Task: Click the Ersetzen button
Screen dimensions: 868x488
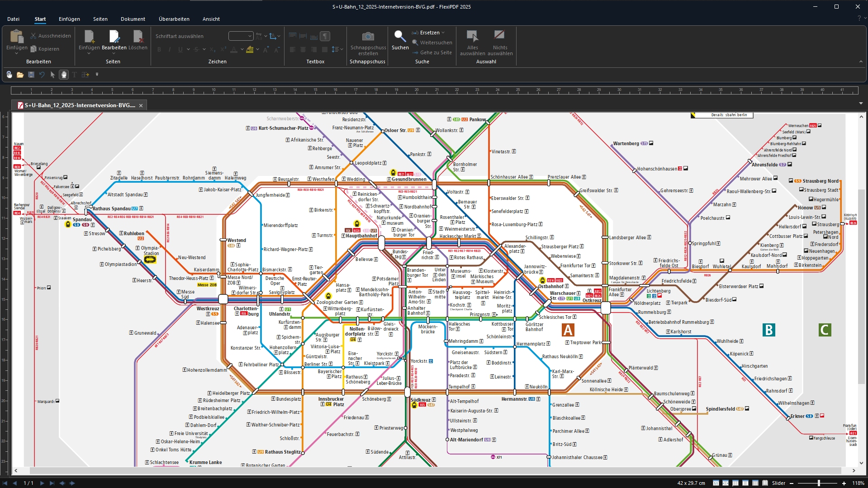Action: (429, 33)
